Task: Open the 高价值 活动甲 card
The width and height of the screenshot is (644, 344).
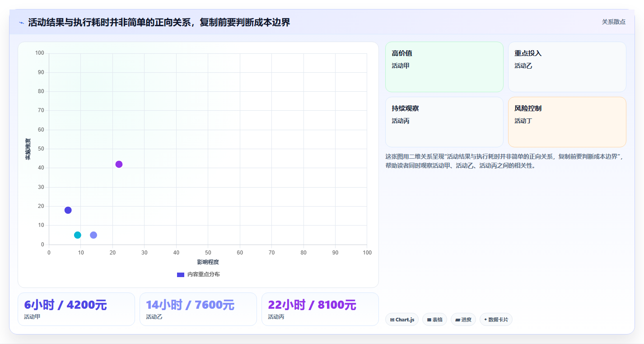Action: click(x=444, y=67)
